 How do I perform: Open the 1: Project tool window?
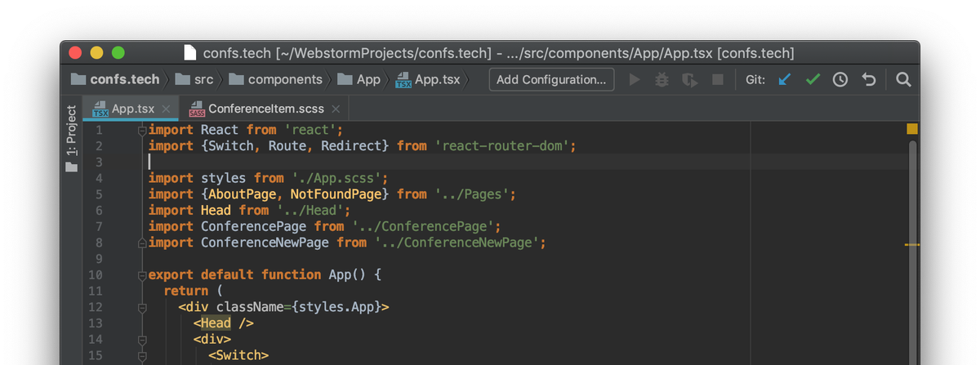pos(72,138)
